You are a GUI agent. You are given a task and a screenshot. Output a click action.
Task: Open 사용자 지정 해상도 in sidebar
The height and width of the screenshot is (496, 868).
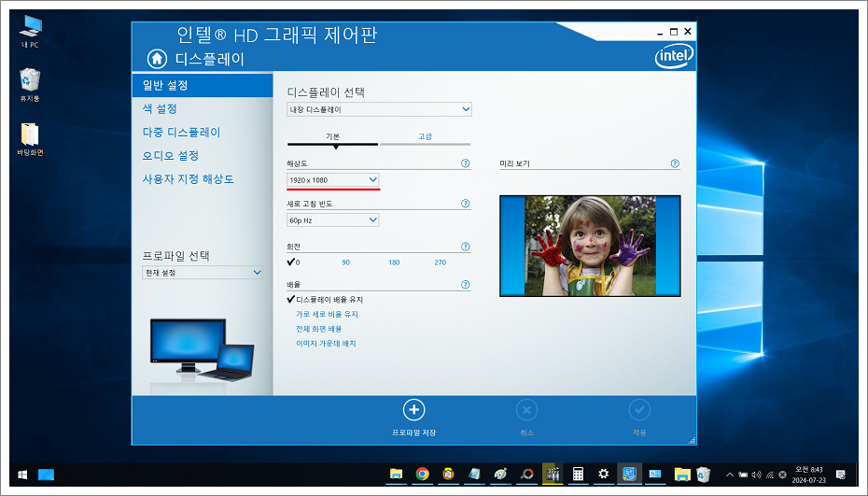pyautogui.click(x=189, y=179)
